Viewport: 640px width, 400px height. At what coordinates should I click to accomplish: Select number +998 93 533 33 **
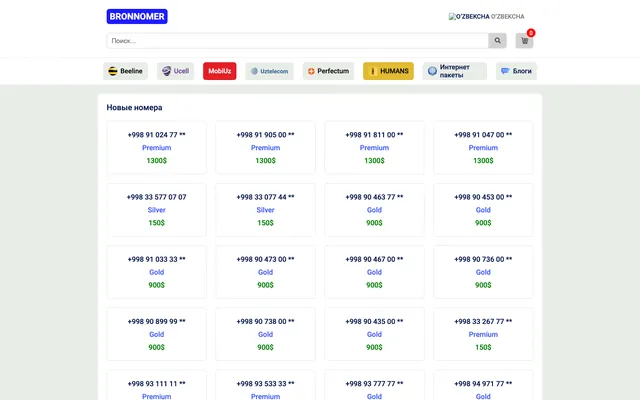265,385
